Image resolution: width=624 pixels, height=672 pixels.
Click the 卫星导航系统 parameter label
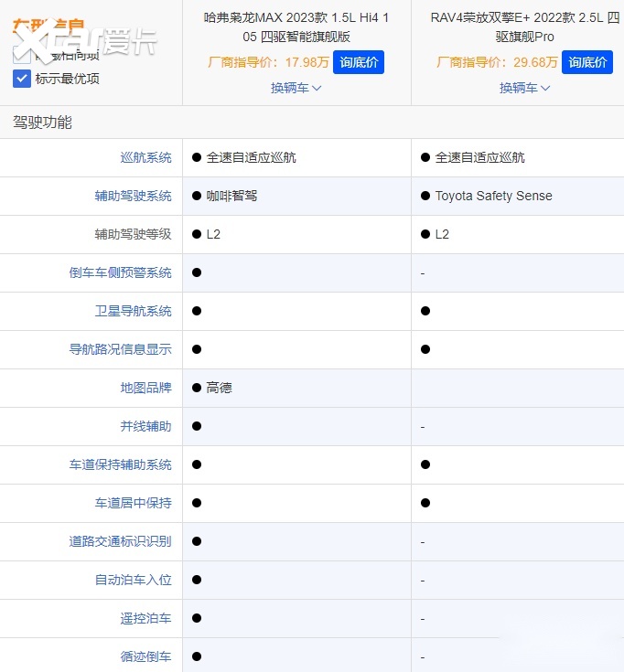[x=133, y=311]
